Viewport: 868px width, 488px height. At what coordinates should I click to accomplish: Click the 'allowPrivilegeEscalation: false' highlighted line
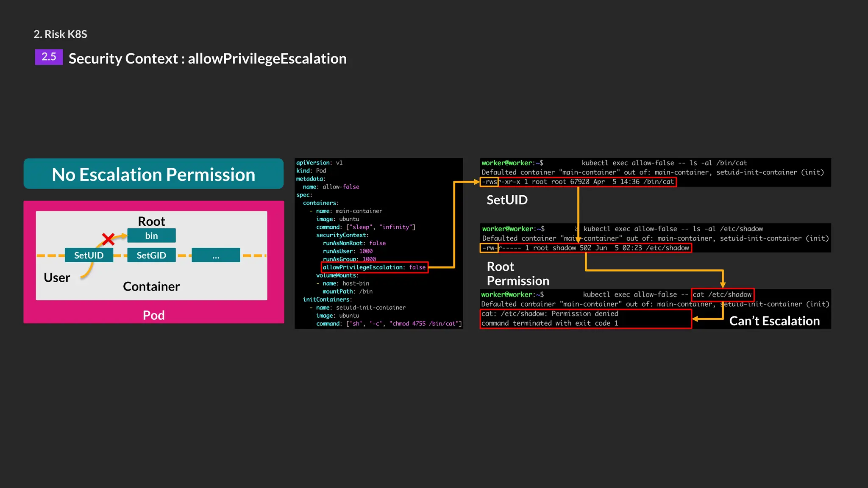[x=375, y=267]
